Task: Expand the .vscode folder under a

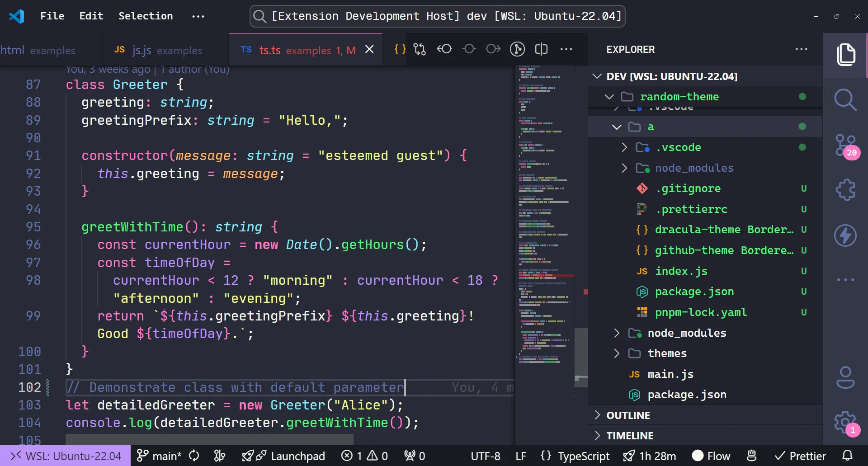Action: point(705,147)
